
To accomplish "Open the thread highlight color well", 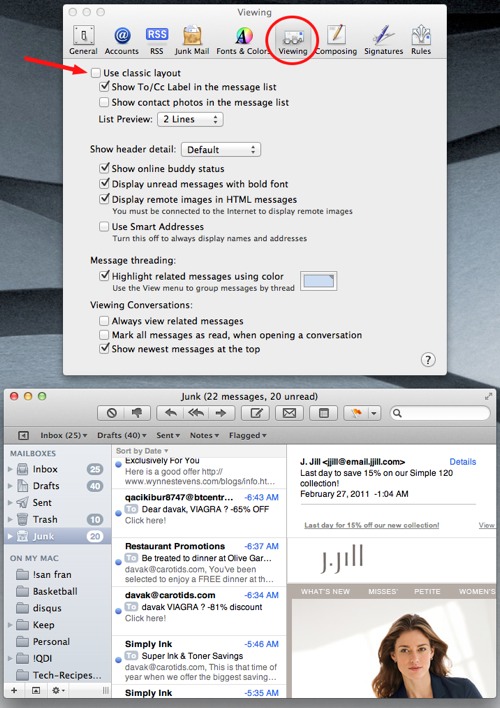I will pyautogui.click(x=318, y=281).
